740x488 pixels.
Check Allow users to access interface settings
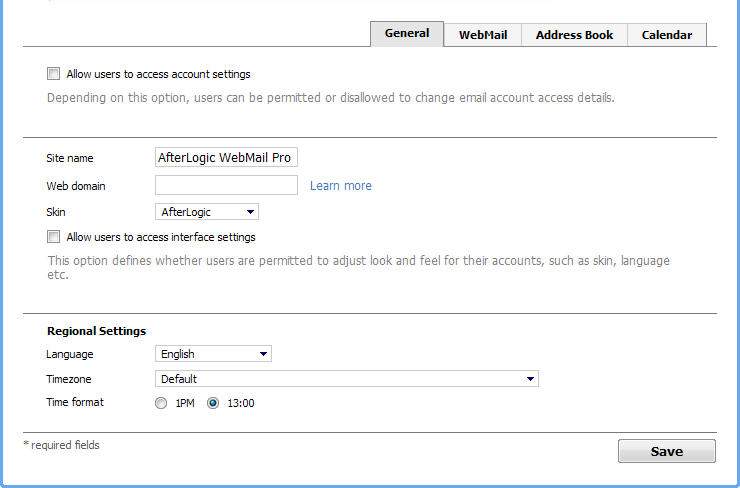tap(53, 237)
